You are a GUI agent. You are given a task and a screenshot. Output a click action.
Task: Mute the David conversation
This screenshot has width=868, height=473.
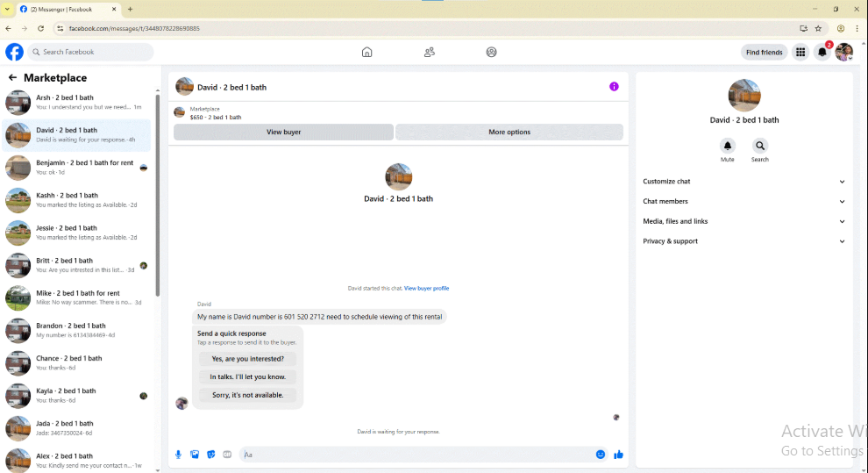click(x=727, y=146)
